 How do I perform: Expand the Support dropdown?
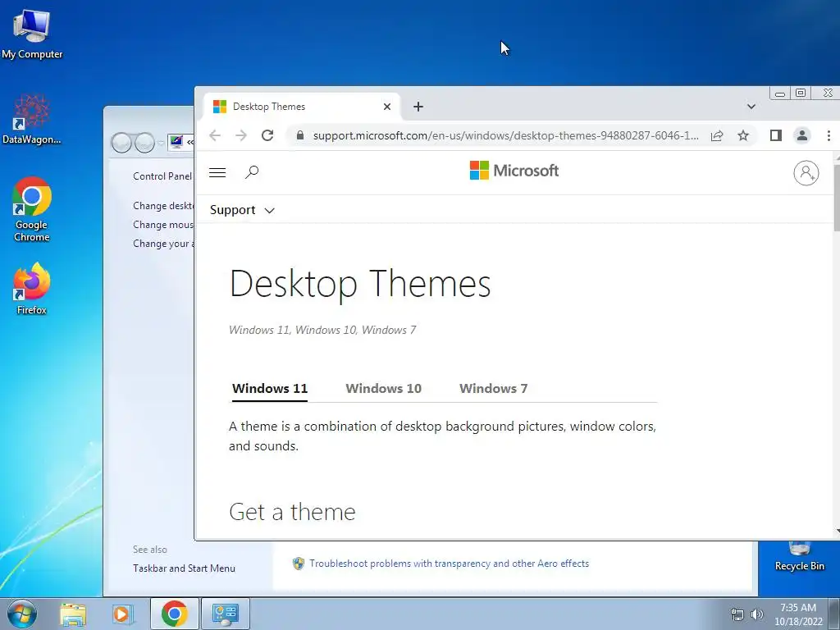point(242,210)
